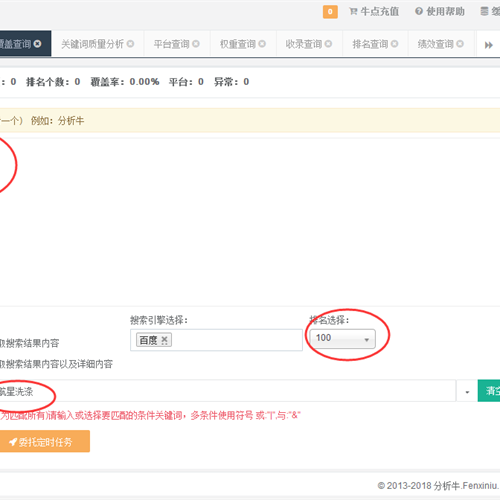
Task: Remove the 百度 search engine tag
Action: [x=164, y=340]
